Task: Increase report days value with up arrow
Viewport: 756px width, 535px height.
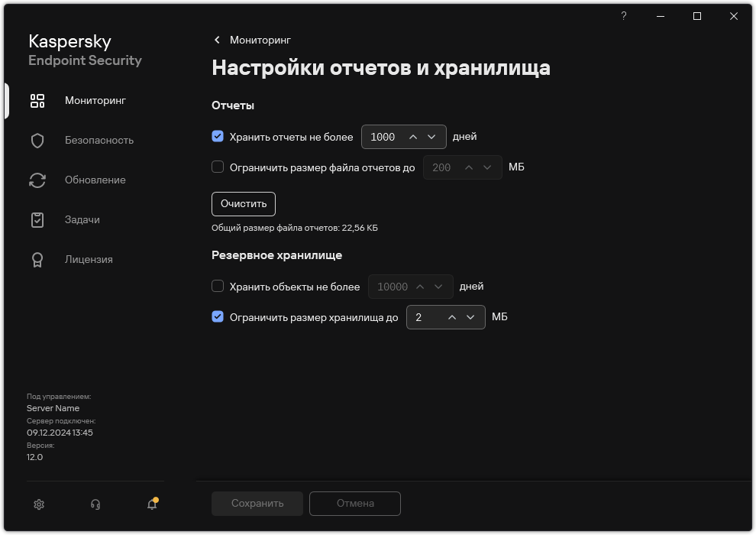Action: [413, 137]
